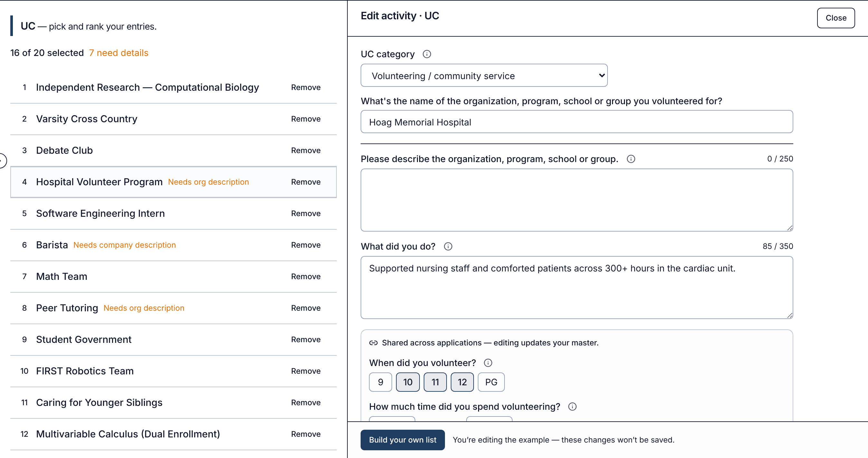Remove FIRST Robotics Team entry
Image resolution: width=868 pixels, height=458 pixels.
tap(306, 371)
